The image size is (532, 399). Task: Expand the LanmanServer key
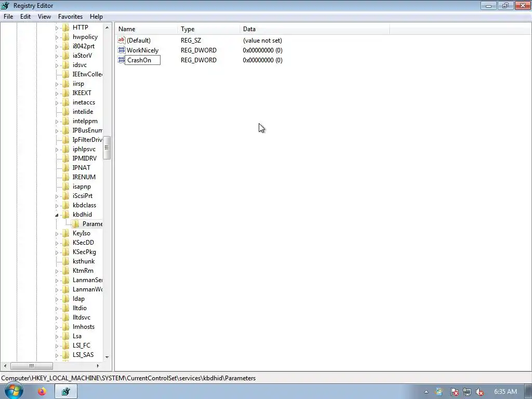(57, 280)
